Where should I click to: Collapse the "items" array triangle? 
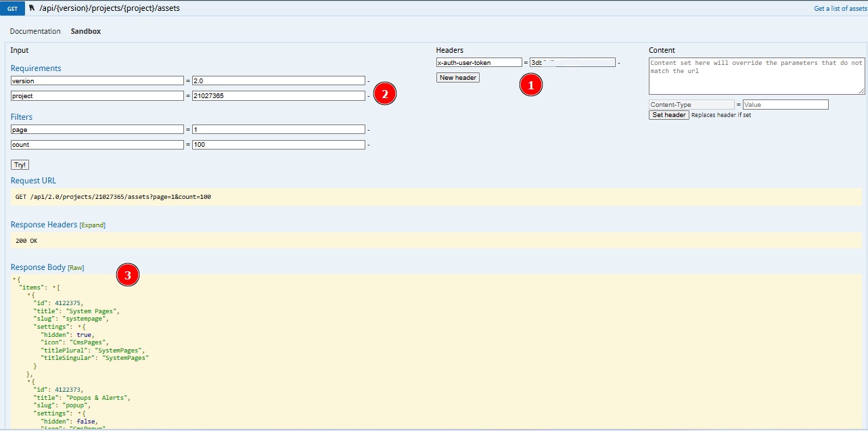tap(53, 288)
